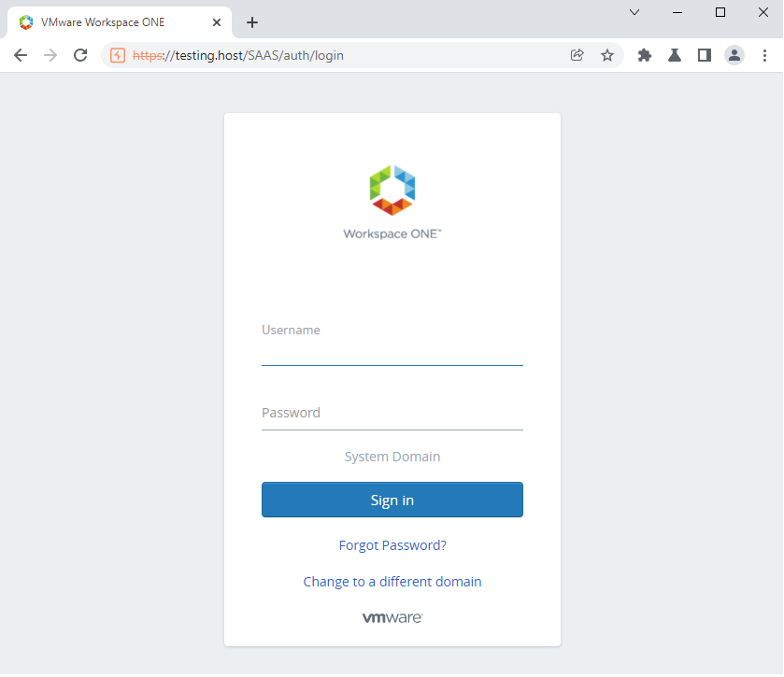Close the VMware Workspace ONE tab
784x677 pixels.
click(x=217, y=22)
